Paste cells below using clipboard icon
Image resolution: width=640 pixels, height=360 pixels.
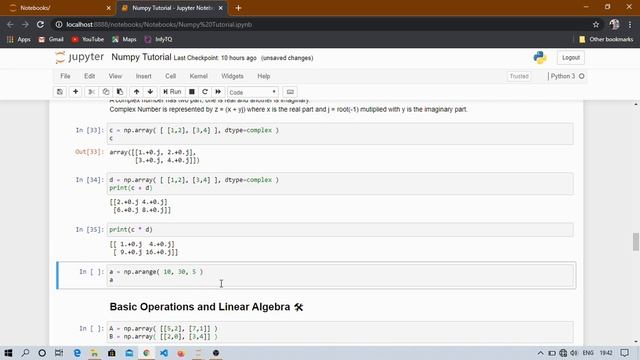pos(120,92)
